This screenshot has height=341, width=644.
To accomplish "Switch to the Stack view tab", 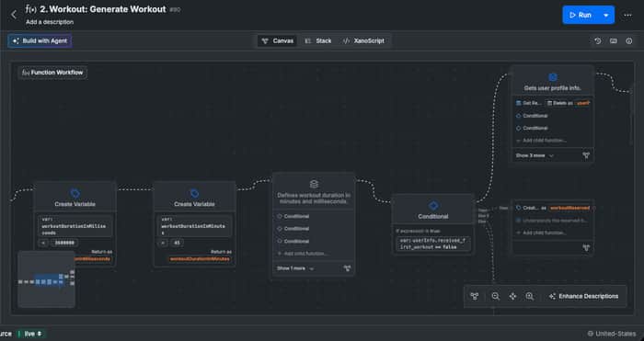I will [318, 41].
